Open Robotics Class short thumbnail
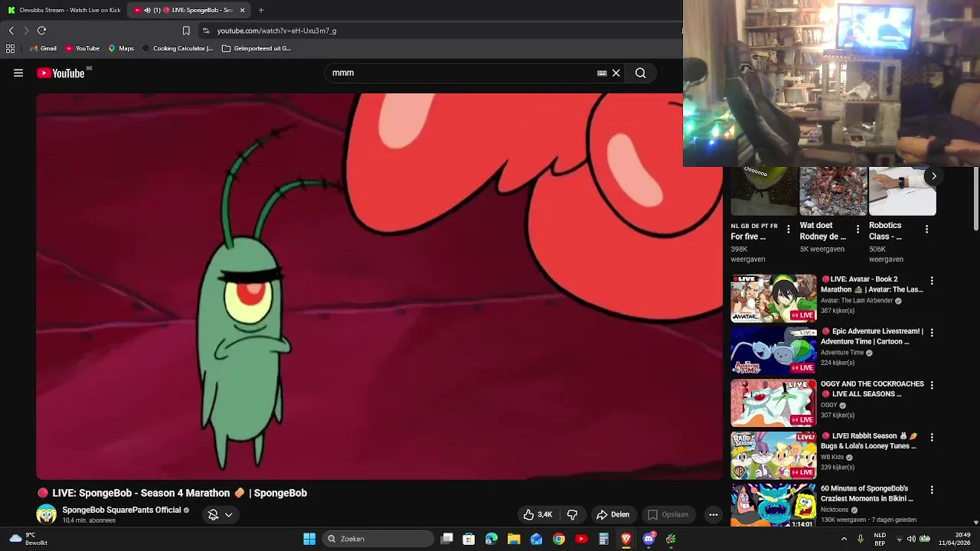The image size is (980, 551). [x=902, y=191]
